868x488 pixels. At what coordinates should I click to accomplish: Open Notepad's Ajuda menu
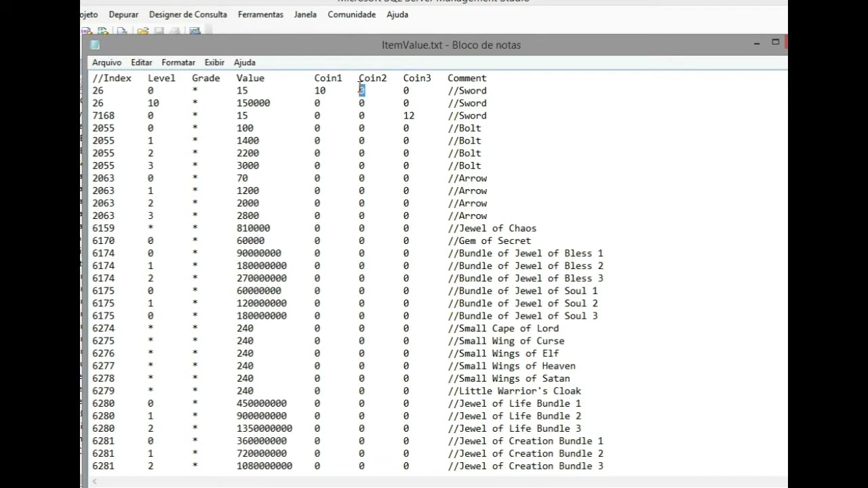[x=244, y=62]
